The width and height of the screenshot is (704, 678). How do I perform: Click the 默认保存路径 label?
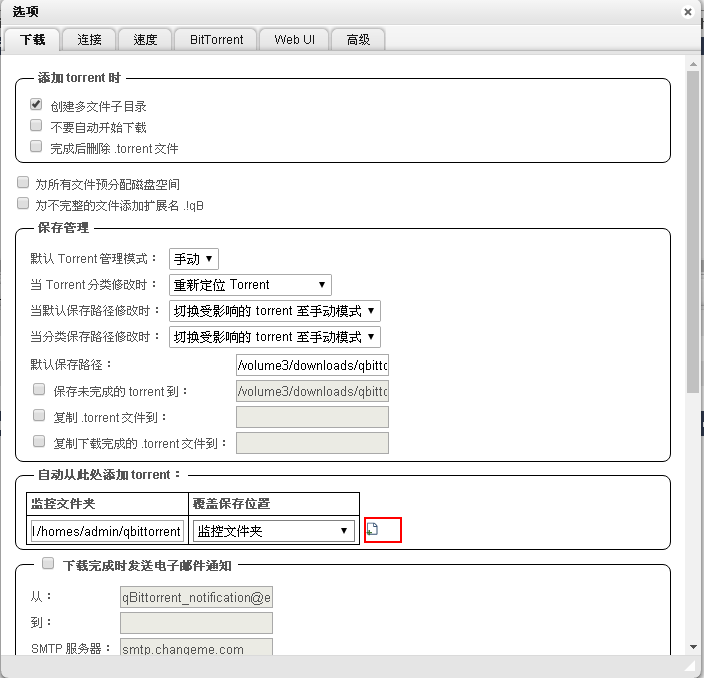click(70, 365)
